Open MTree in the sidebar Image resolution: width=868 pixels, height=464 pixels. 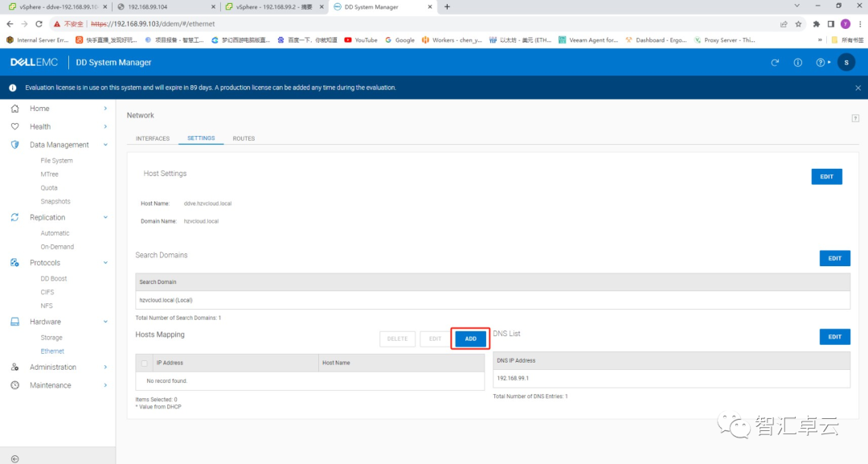click(x=49, y=175)
